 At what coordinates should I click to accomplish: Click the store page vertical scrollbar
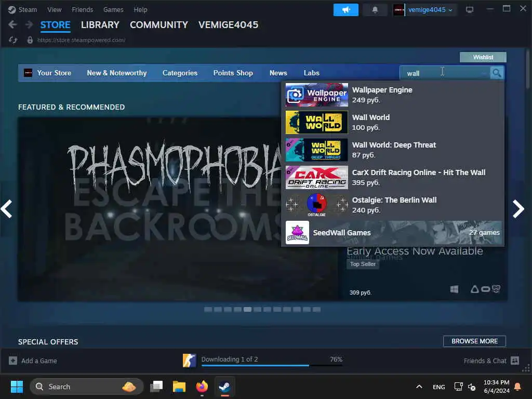click(527, 70)
